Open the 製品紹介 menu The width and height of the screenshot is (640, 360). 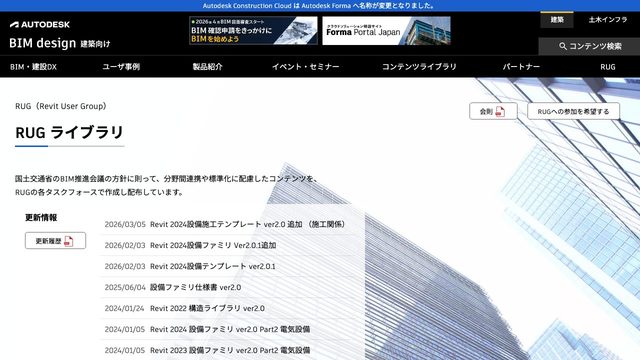point(207,67)
